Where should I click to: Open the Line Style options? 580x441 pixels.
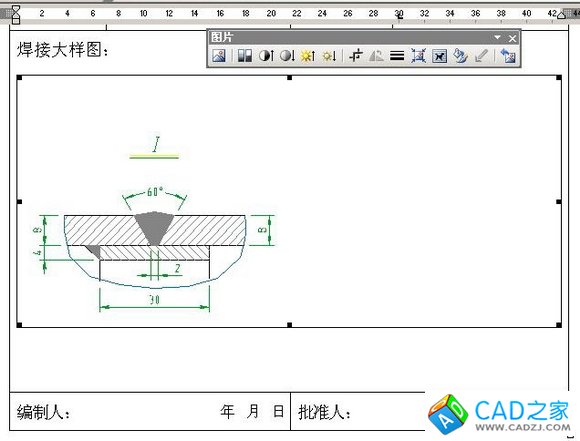tap(397, 56)
